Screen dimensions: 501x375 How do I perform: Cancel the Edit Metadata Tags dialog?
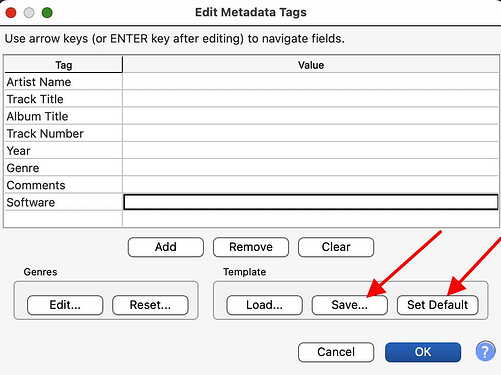tap(336, 352)
